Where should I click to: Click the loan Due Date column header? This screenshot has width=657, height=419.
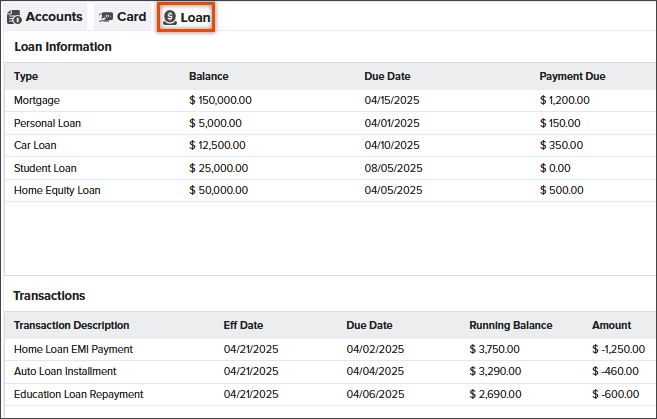coord(387,76)
